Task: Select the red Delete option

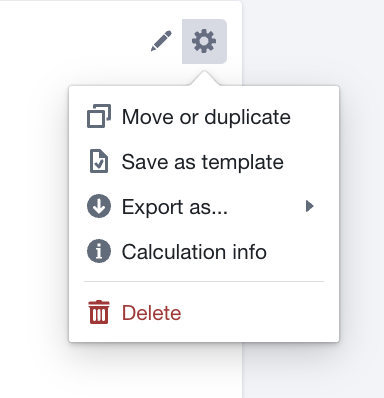Action: click(x=204, y=313)
